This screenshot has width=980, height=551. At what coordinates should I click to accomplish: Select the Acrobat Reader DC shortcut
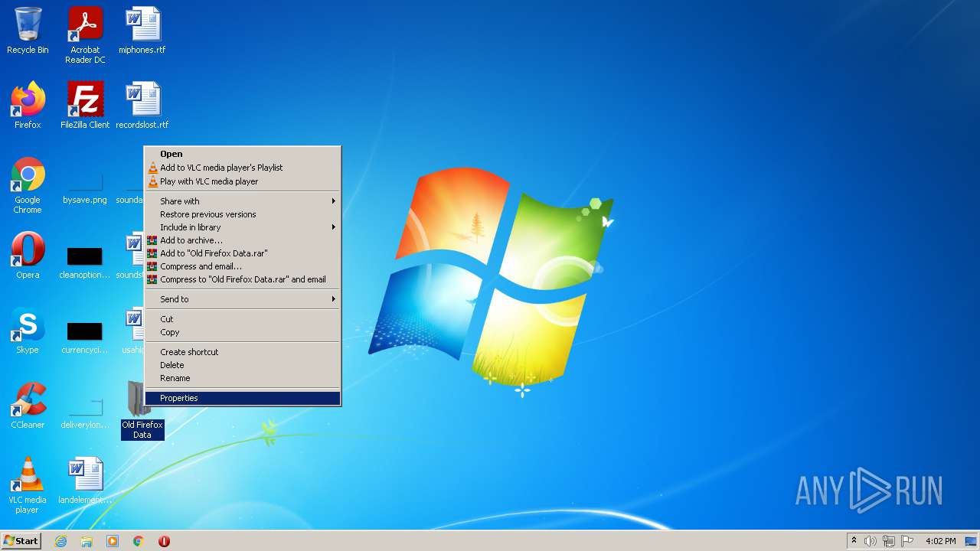point(85,35)
